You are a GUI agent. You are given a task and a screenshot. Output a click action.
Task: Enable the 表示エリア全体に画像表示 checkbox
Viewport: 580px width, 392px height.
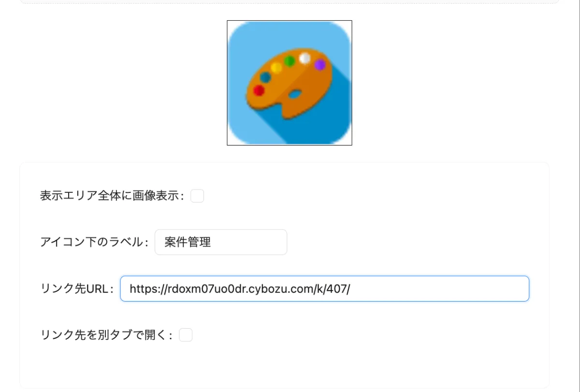point(197,196)
